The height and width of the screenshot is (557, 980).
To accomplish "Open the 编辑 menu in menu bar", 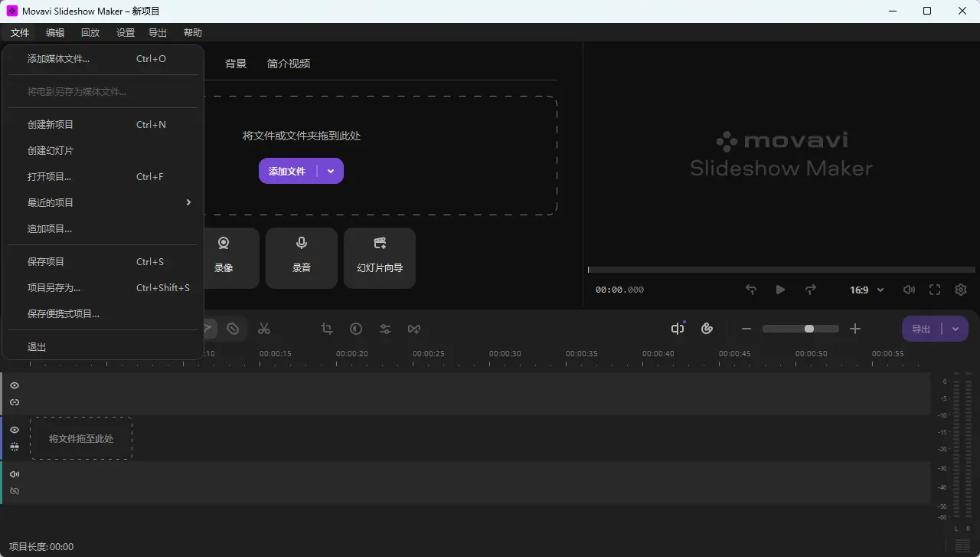I will click(55, 32).
